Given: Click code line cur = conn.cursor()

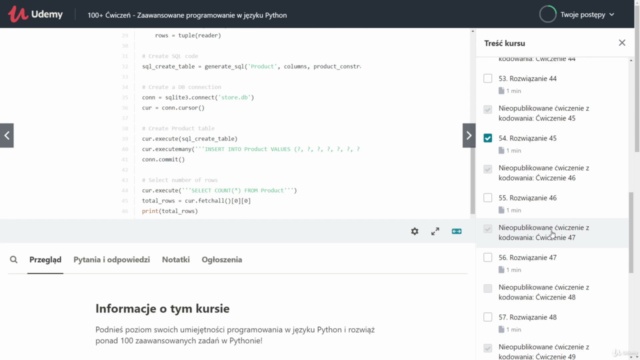Looking at the screenshot, I should coord(173,108).
